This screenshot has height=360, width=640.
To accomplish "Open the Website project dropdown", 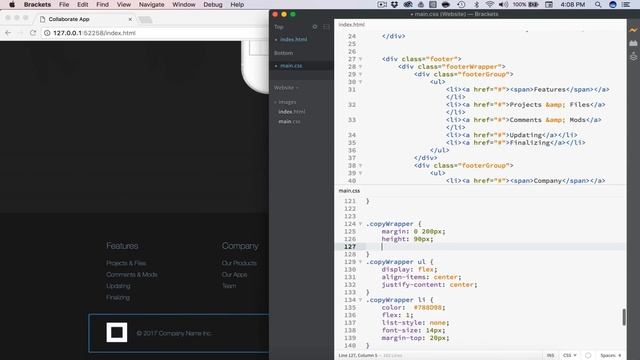I will pyautogui.click(x=286, y=88).
